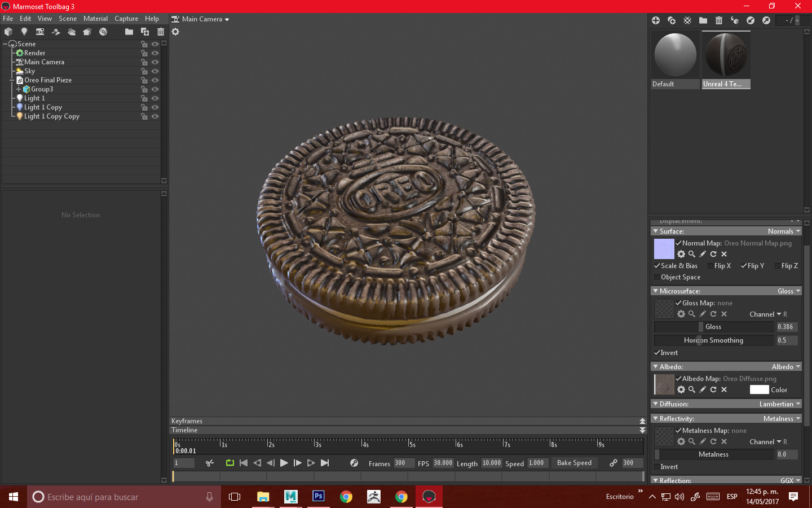This screenshot has height=508, width=812.
Task: Open the Reflectivity Metalness dropdown
Action: pyautogui.click(x=782, y=419)
